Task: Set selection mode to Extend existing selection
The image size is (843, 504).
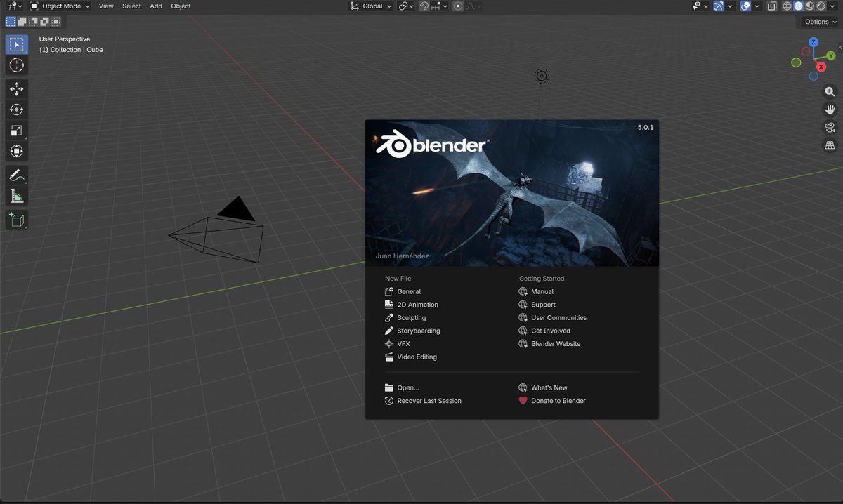Action: pyautogui.click(x=22, y=22)
